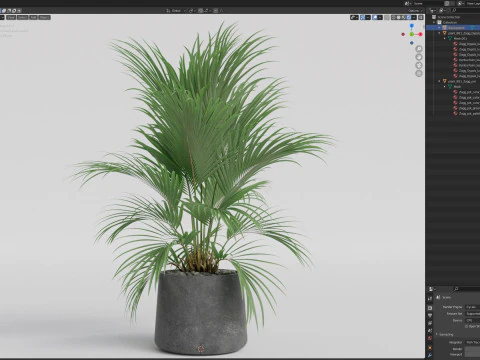
Task: Click the red X axis gizmo handle
Action: (420, 34)
